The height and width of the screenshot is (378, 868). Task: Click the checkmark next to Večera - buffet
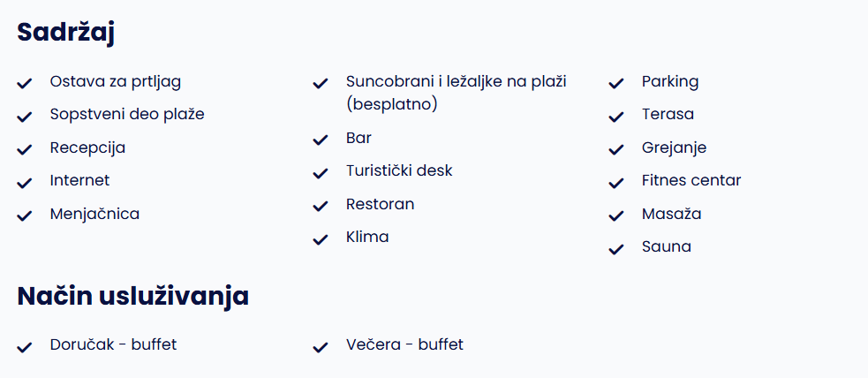click(321, 348)
